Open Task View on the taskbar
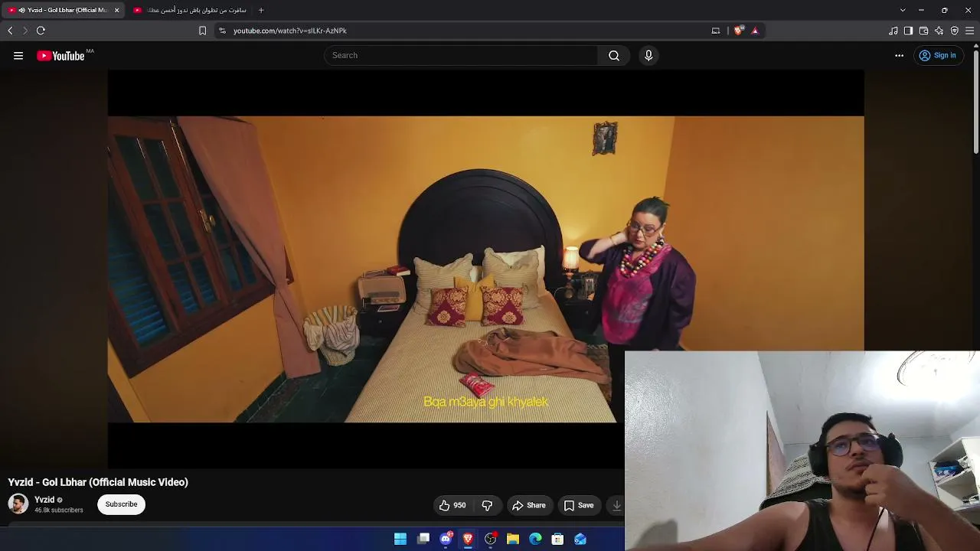This screenshot has height=551, width=980. pos(423,539)
